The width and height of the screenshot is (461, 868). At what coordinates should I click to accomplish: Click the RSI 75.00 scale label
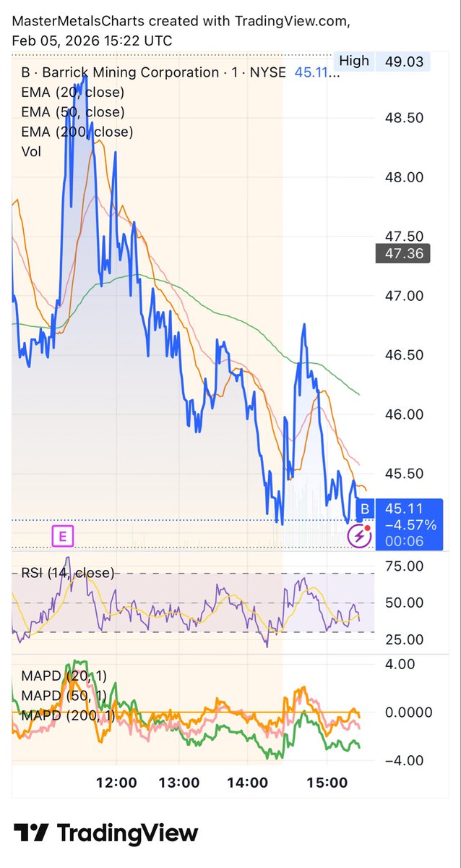pos(405,566)
